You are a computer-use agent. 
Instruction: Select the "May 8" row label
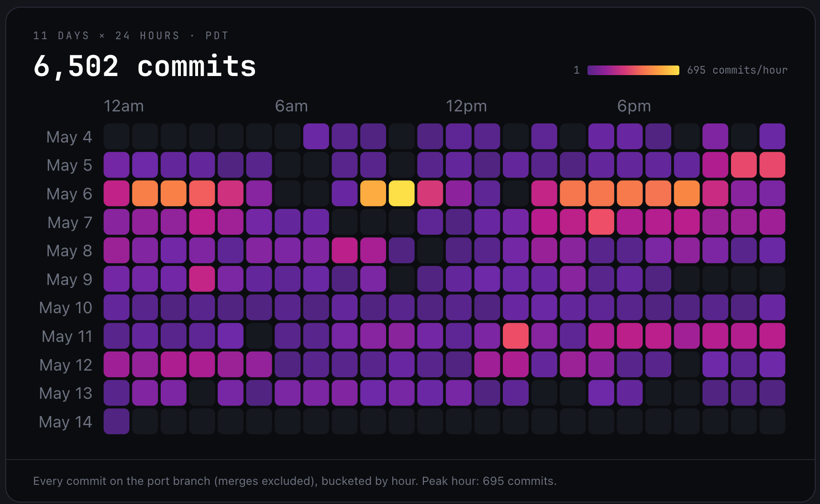click(69, 251)
